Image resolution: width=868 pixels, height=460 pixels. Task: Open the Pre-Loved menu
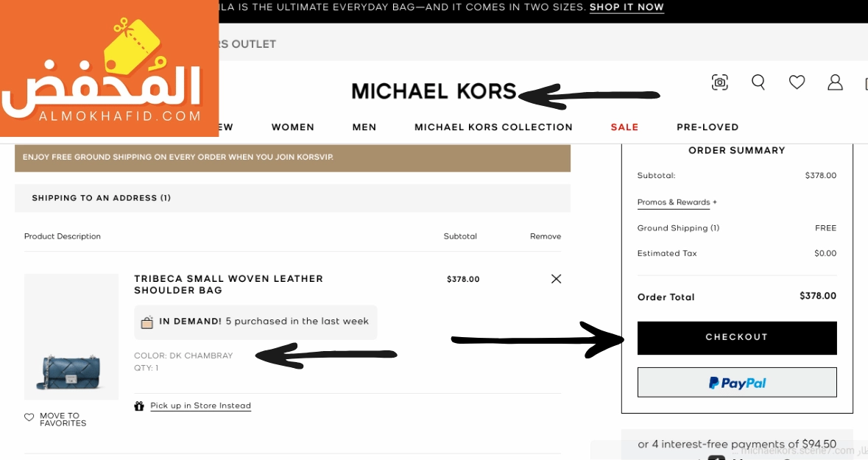click(708, 127)
